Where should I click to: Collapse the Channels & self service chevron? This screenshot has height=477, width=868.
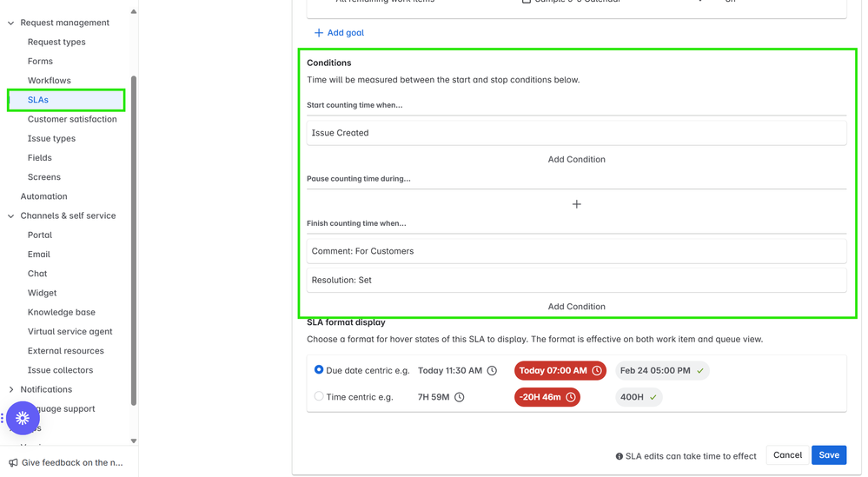[x=11, y=216]
